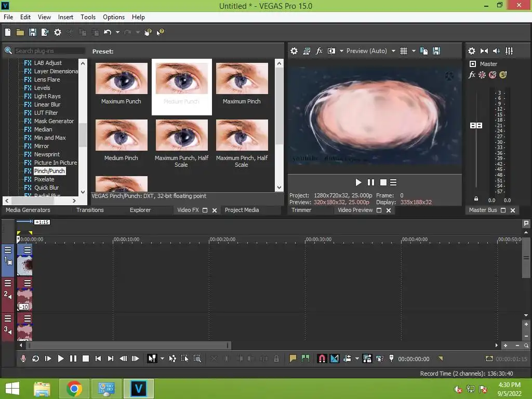
Task: Toggle overlays grid in Video Preview
Action: 403,51
